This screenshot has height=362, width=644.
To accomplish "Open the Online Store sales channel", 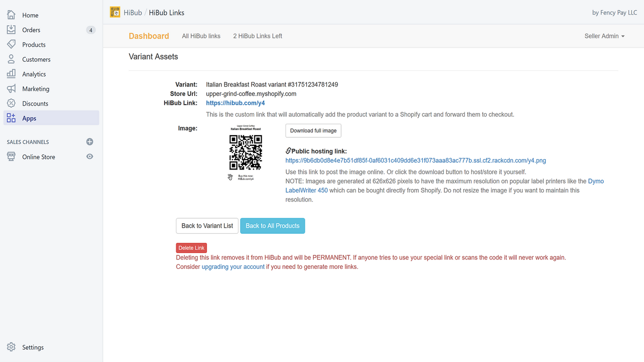I will (x=39, y=156).
